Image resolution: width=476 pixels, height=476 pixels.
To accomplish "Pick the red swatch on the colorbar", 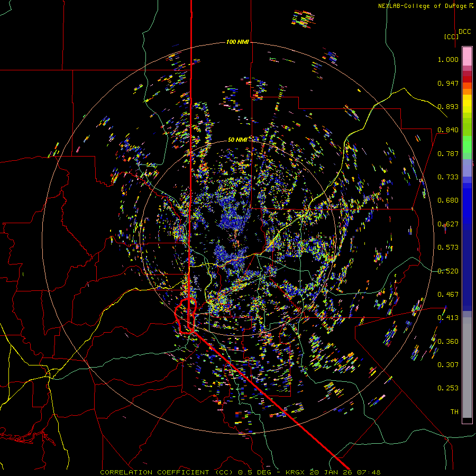I will pos(467,79).
